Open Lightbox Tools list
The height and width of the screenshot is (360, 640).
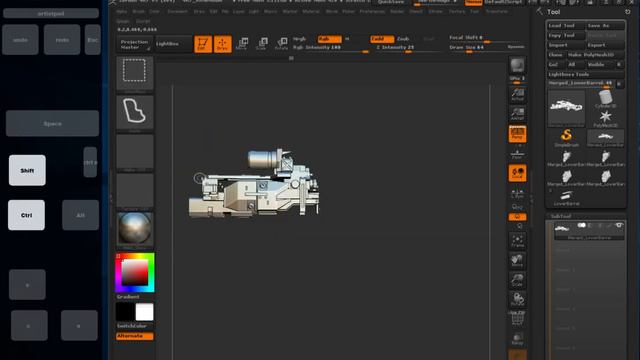click(x=585, y=74)
